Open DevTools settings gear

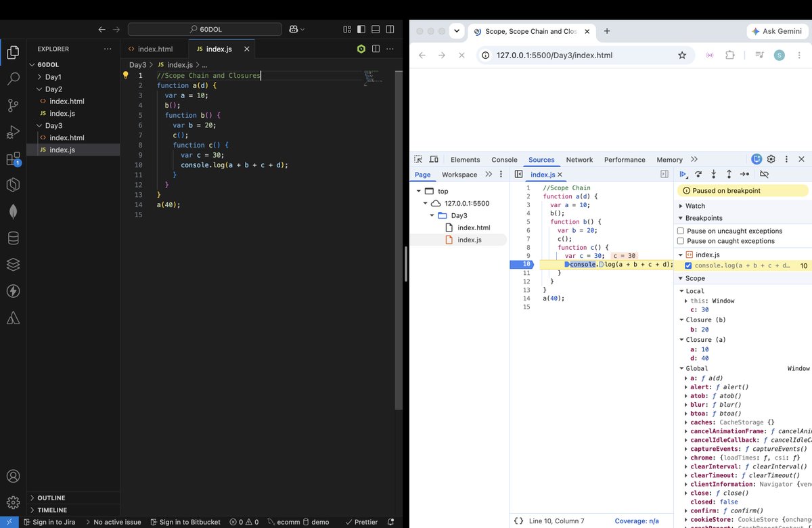pos(771,160)
